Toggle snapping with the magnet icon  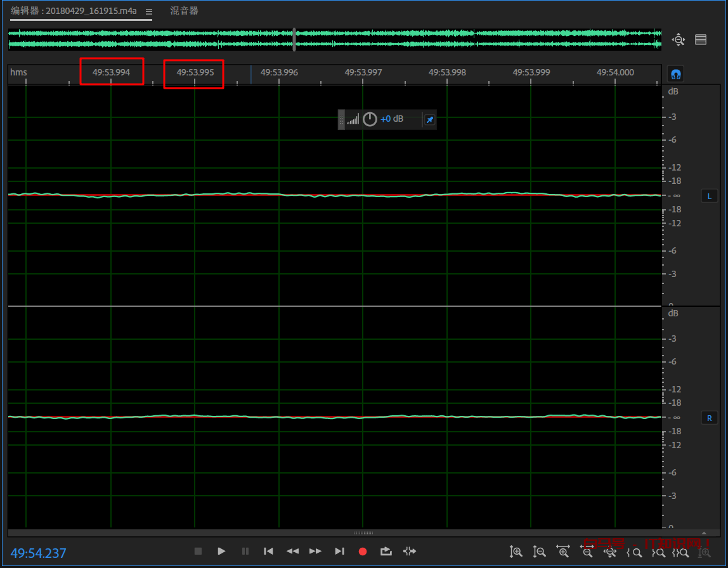(x=675, y=74)
